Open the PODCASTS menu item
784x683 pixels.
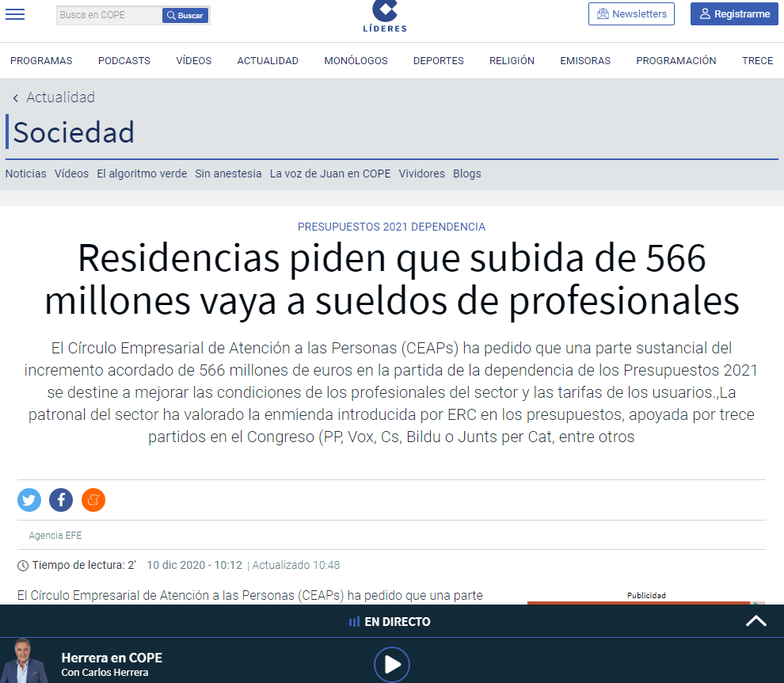(124, 60)
